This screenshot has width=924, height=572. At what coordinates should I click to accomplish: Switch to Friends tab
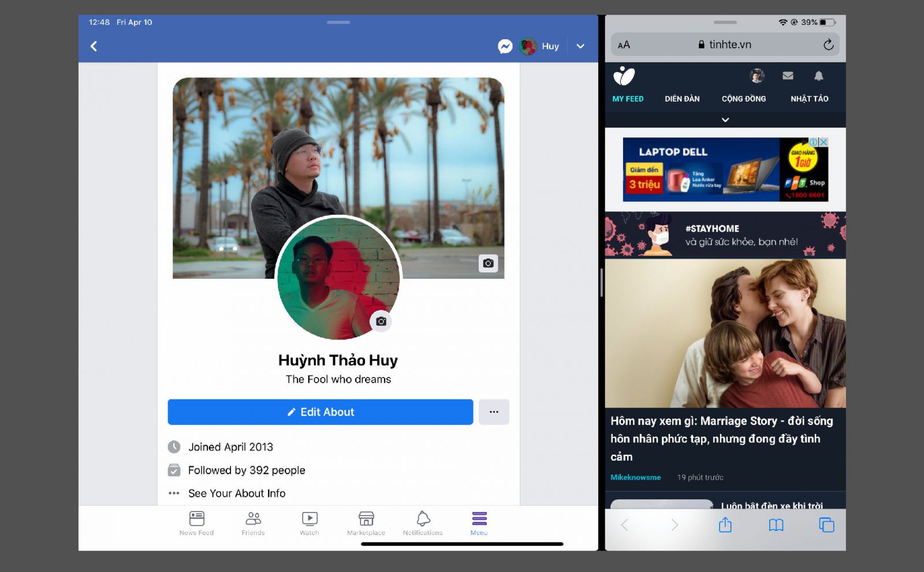click(253, 524)
